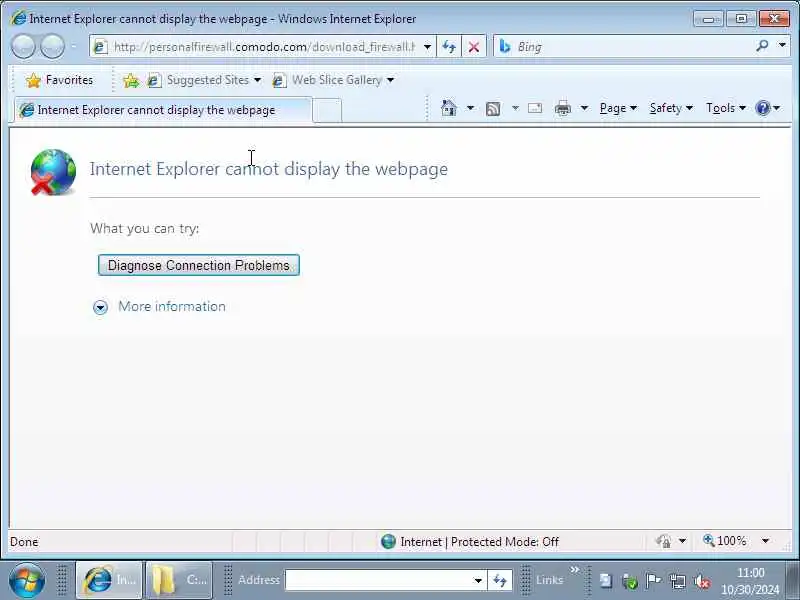Open the recent pages dropdown arrow

73,47
